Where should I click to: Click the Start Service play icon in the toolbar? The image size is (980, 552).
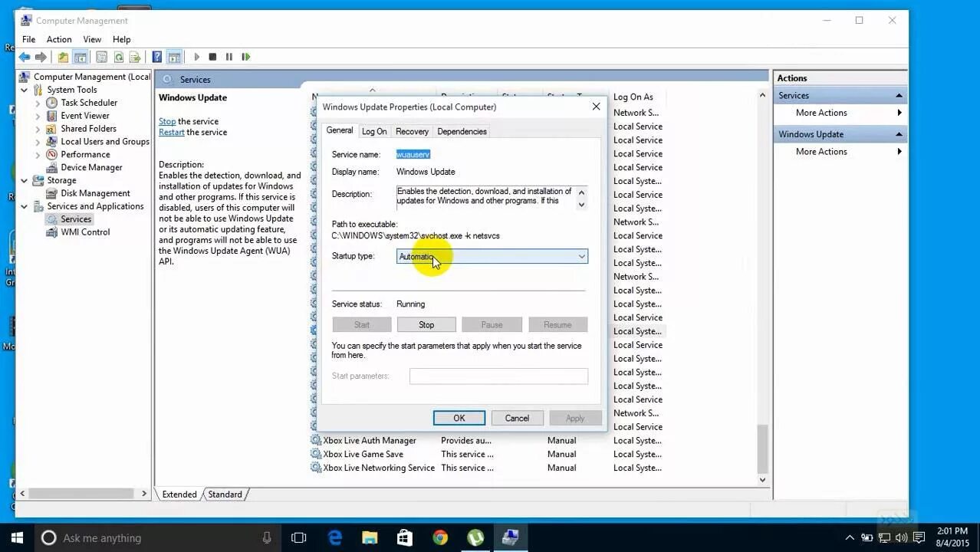[197, 57]
